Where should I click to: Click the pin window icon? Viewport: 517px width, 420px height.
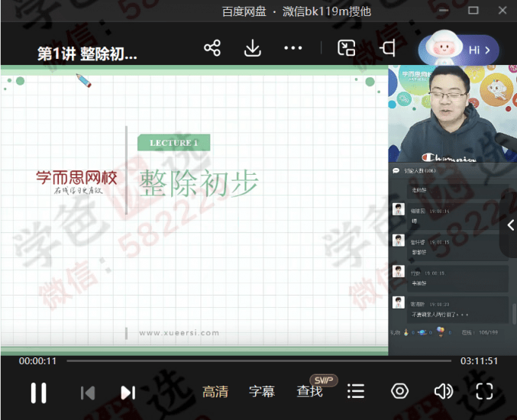tap(387, 48)
